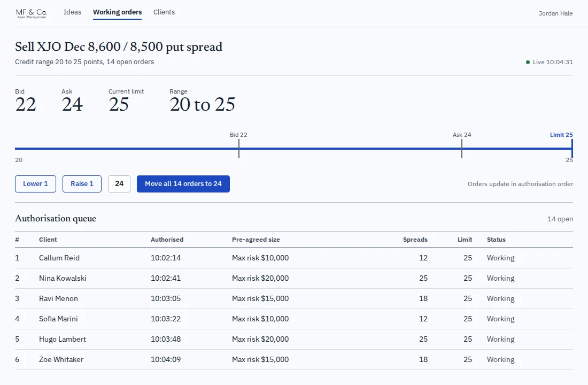
Task: Click the large Ask value 24
Action: pyautogui.click(x=72, y=105)
